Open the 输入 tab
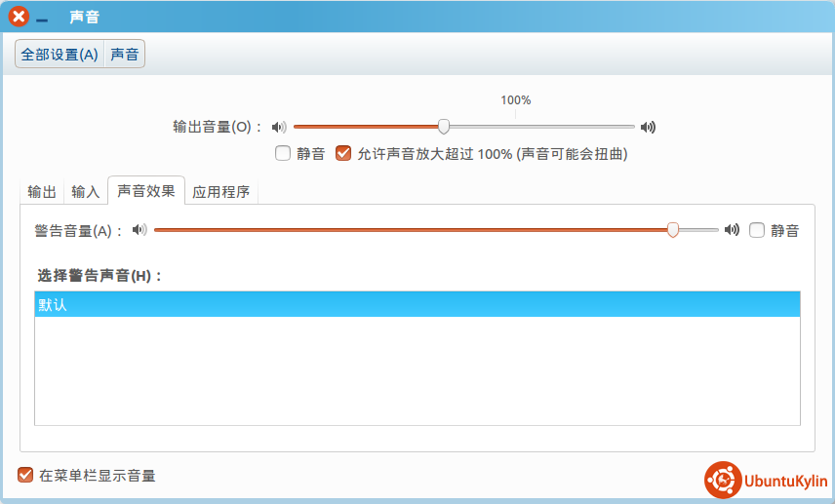The image size is (835, 504). pyautogui.click(x=86, y=191)
